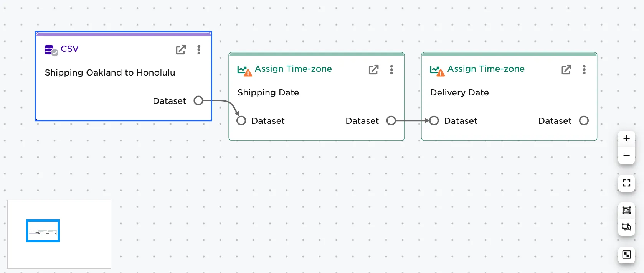Open the CSV node in external view
The image size is (644, 273).
181,50
